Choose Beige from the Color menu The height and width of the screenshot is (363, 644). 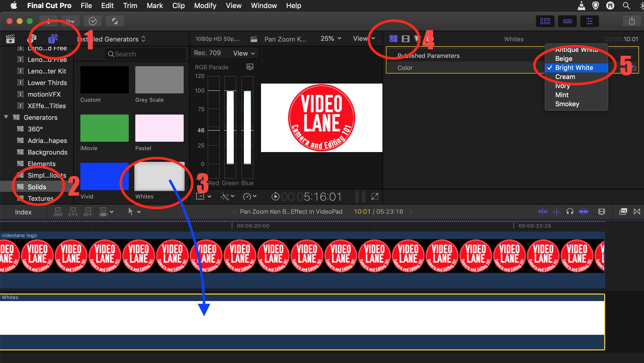576,59
